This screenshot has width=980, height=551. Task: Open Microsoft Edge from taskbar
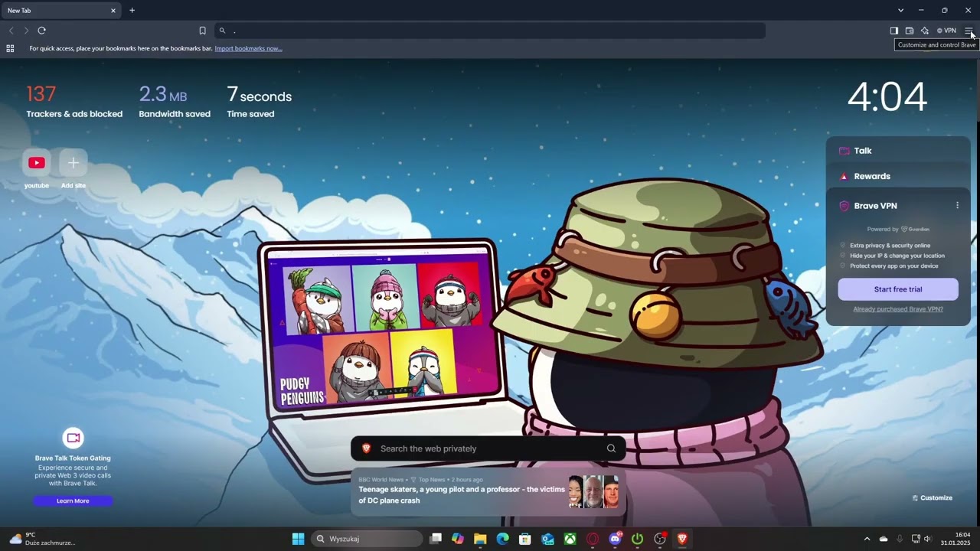502,539
